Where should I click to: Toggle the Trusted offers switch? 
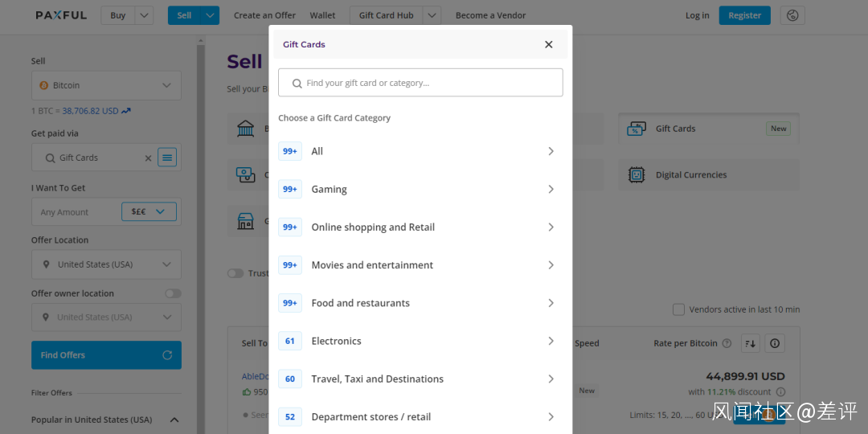pos(235,273)
